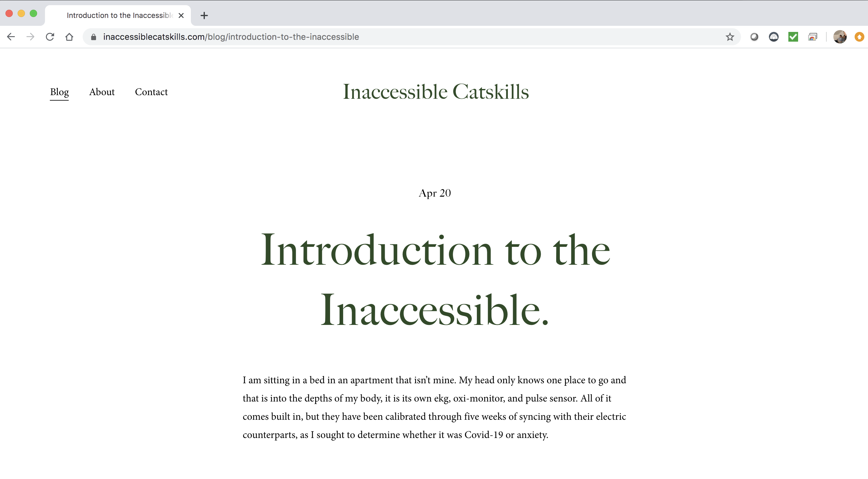Open the browser home page

69,37
